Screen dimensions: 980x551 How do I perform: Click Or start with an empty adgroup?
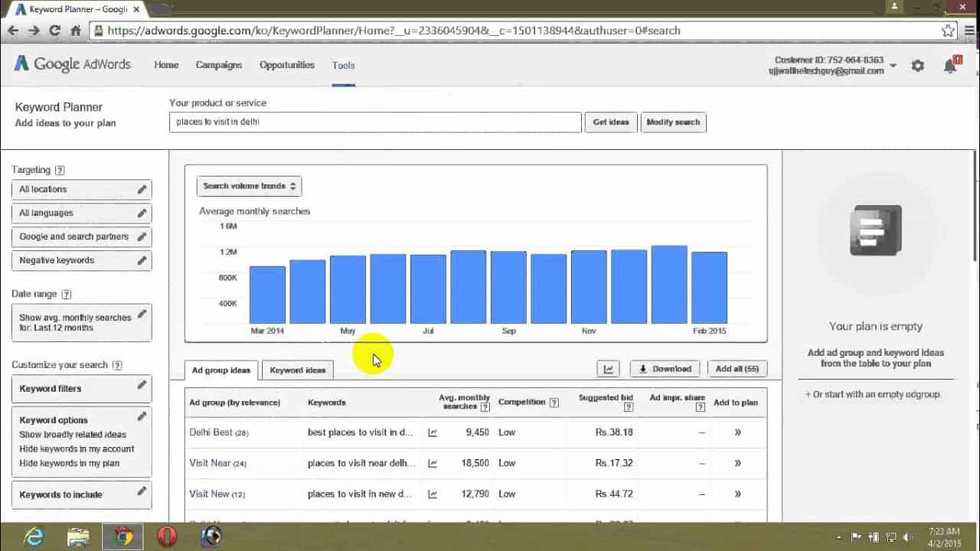873,395
